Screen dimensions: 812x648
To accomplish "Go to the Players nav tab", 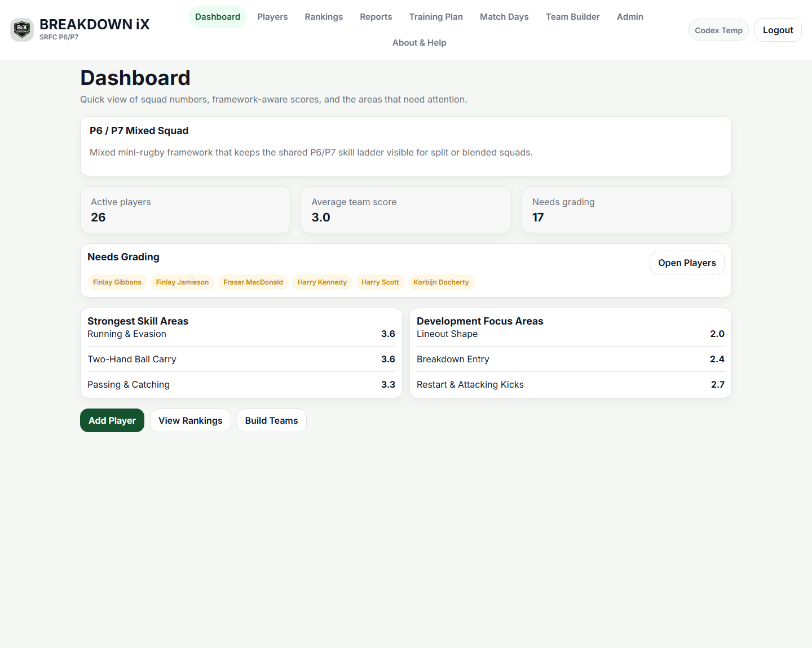I will tap(272, 17).
